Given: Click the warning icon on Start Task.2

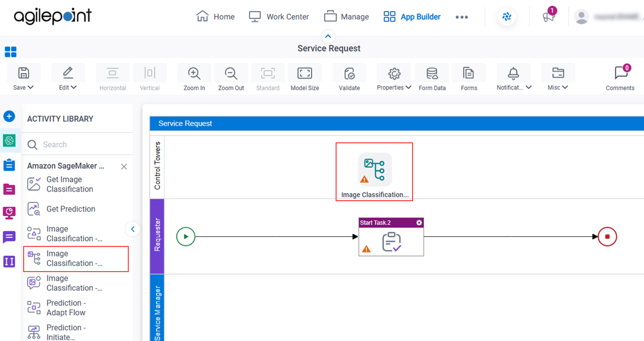Looking at the screenshot, I should coord(366,248).
